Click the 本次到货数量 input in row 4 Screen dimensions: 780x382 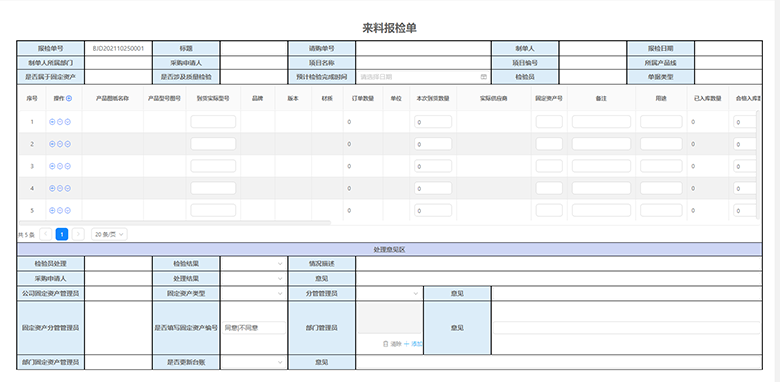tap(433, 188)
